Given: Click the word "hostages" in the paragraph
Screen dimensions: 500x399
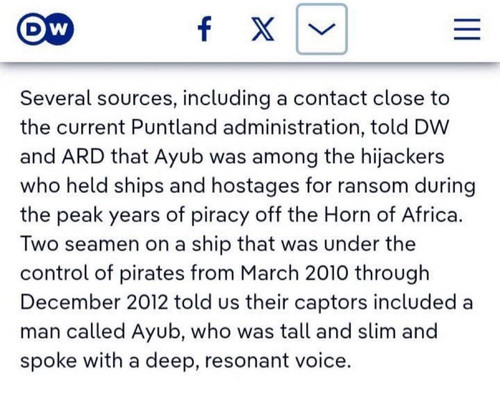Looking at the screenshot, I should pos(255,187).
